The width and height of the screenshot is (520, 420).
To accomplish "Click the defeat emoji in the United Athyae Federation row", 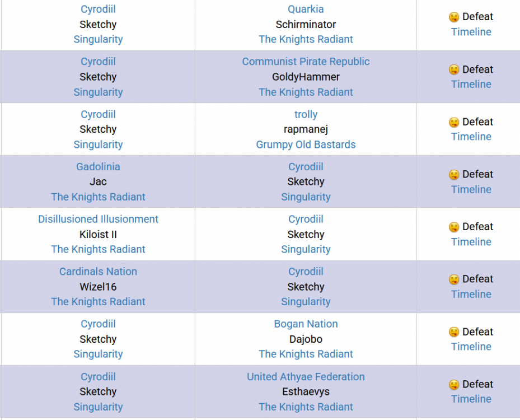I will point(454,385).
